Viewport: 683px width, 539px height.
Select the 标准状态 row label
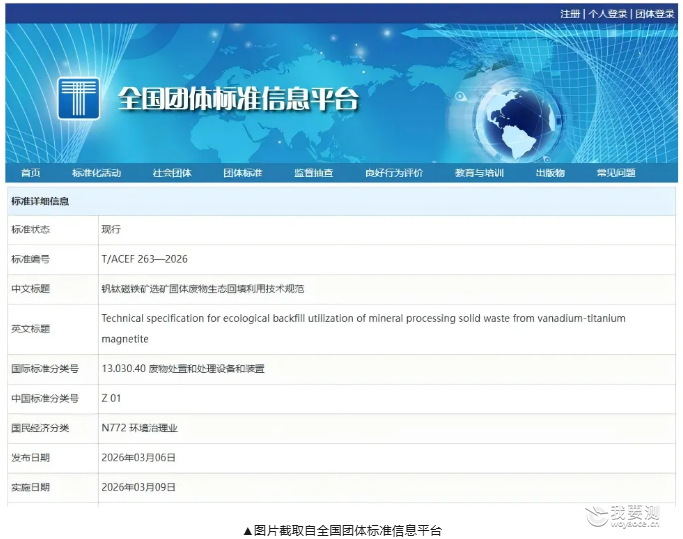click(x=30, y=230)
